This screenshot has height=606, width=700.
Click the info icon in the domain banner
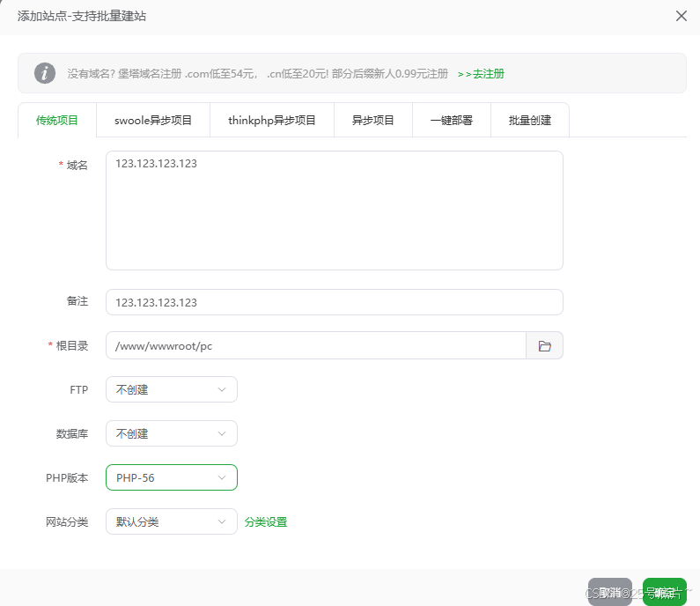(x=45, y=73)
